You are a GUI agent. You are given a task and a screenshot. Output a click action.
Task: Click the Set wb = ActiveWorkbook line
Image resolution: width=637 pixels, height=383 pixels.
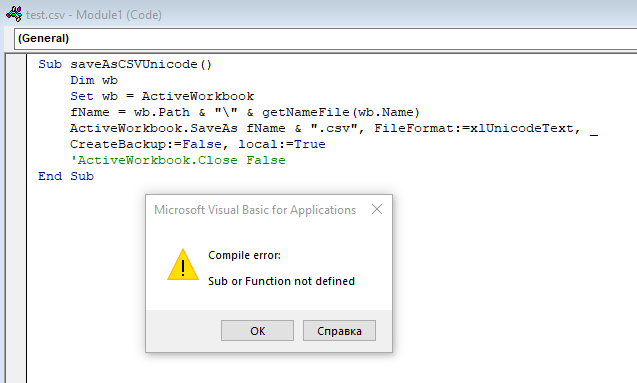coord(162,96)
